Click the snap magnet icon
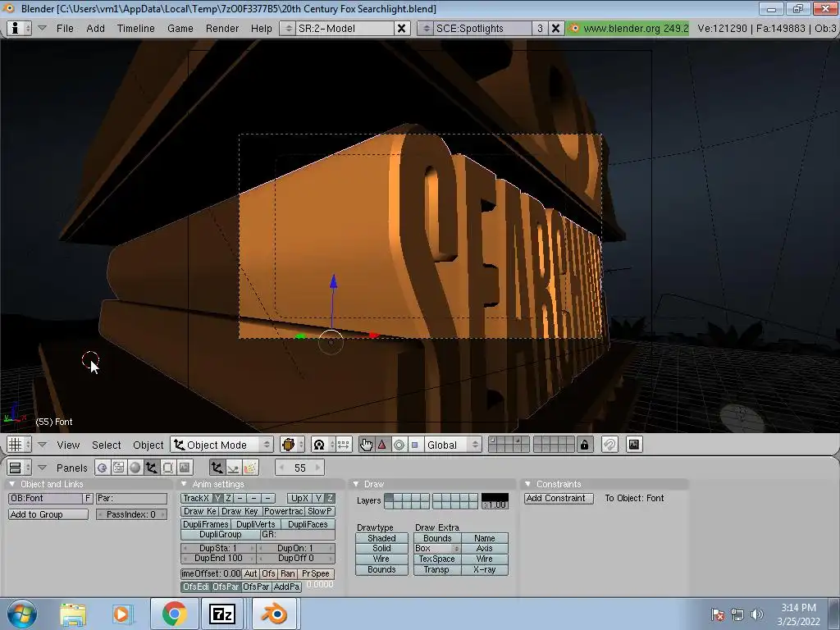 pyautogui.click(x=609, y=445)
